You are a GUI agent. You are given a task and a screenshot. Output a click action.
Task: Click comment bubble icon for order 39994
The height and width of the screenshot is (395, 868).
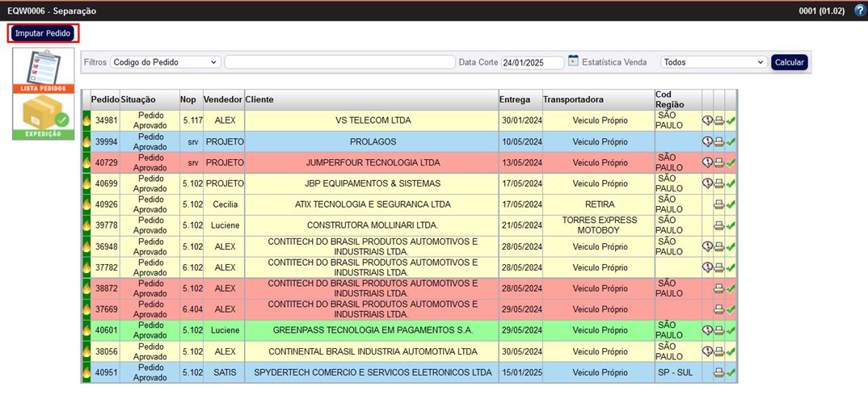[x=707, y=141]
